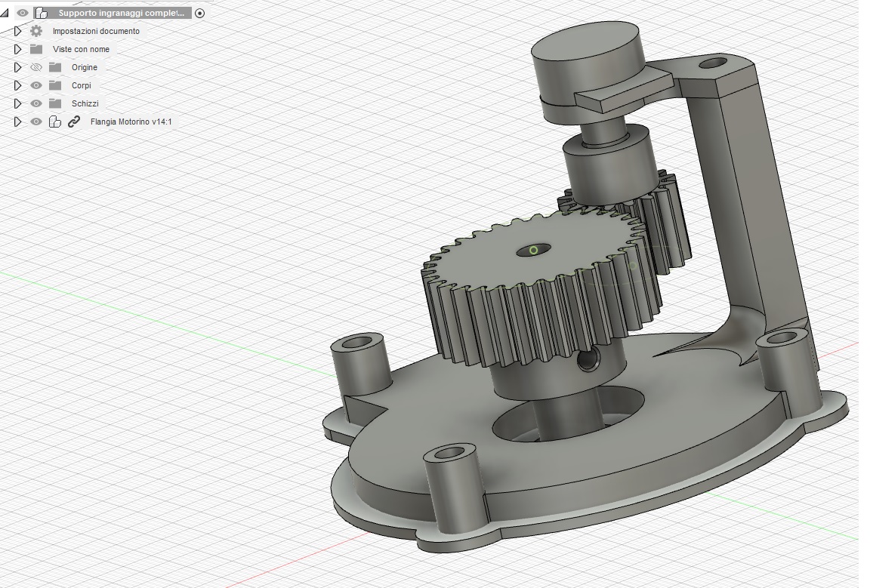The width and height of the screenshot is (870, 588).
Task: Click the Viste con nome folder icon
Action: [x=36, y=49]
